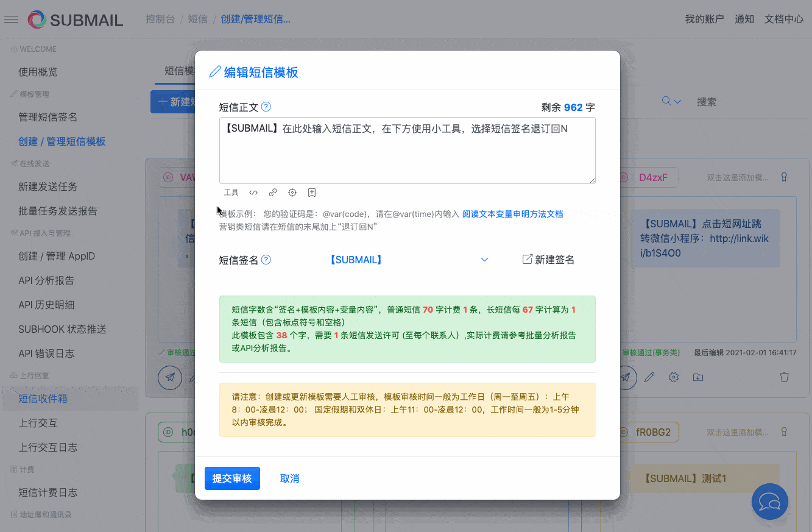812x532 pixels.
Task: Click the code insertion icon below the SMS text
Action: (x=253, y=192)
